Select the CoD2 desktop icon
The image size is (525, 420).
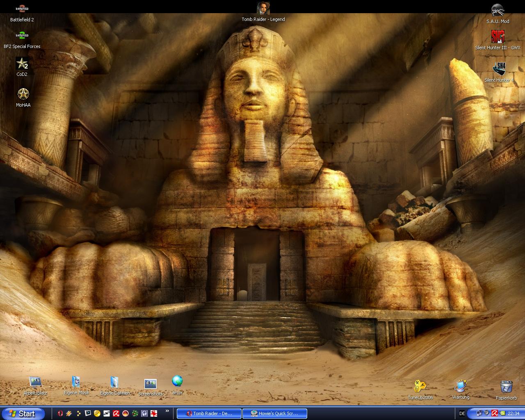click(x=22, y=64)
